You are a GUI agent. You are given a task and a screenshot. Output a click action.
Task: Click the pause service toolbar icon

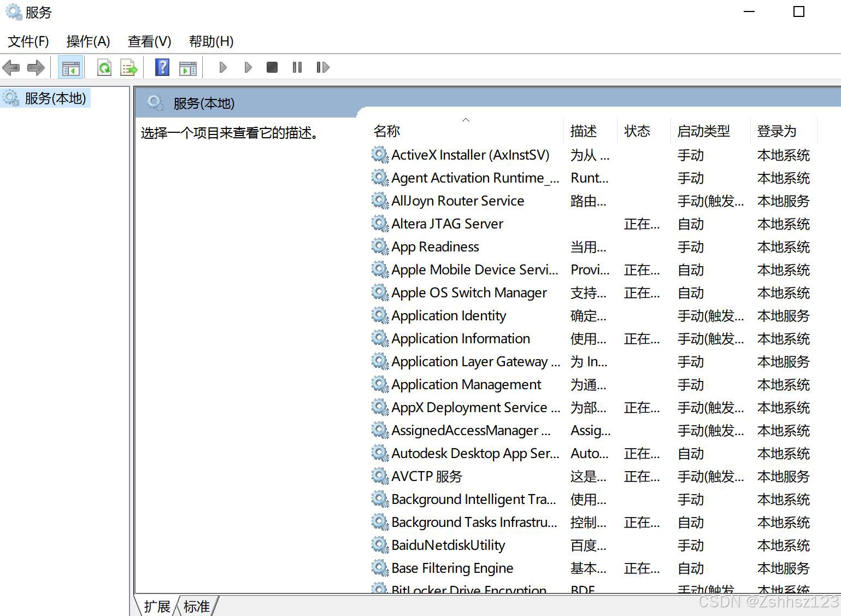297,67
